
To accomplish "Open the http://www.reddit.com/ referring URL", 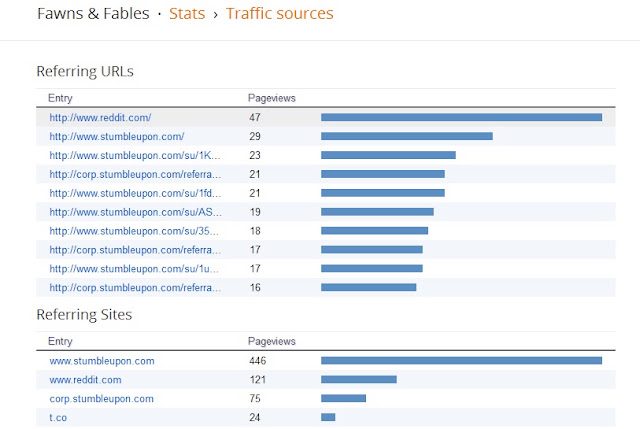I will (x=100, y=118).
